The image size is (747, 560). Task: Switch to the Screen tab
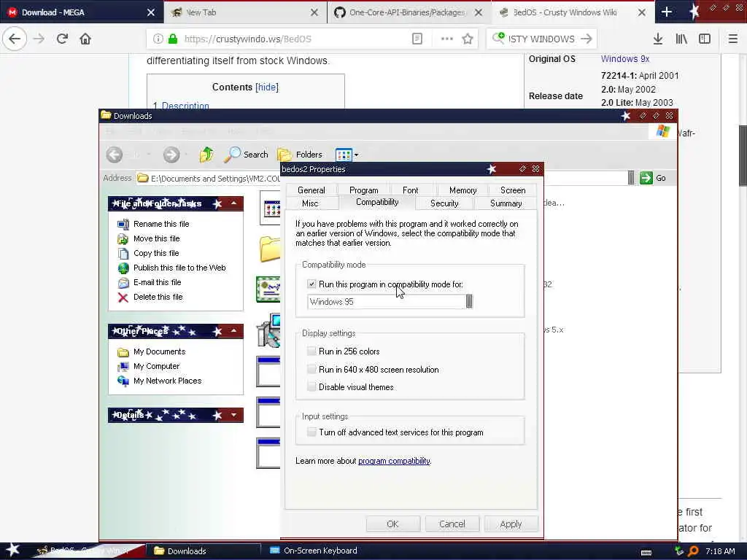click(x=513, y=190)
